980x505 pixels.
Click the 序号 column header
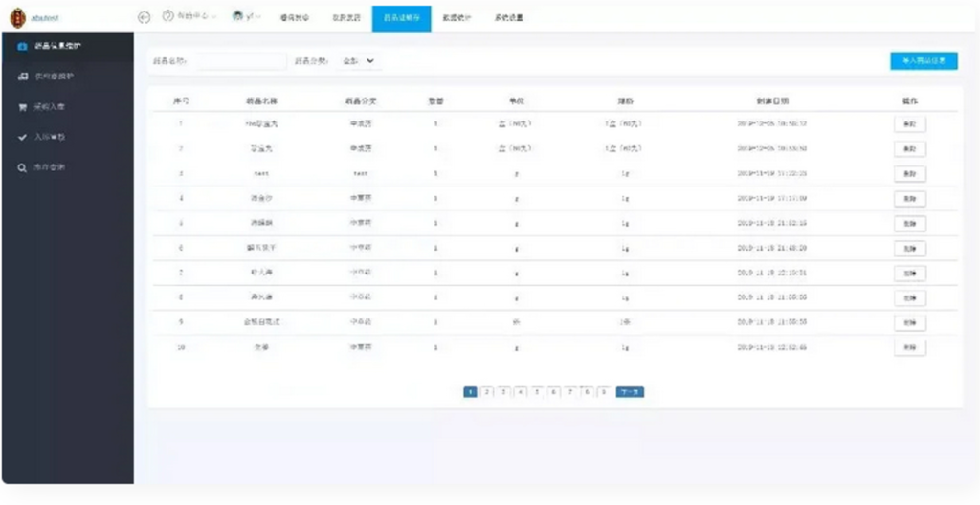(181, 100)
